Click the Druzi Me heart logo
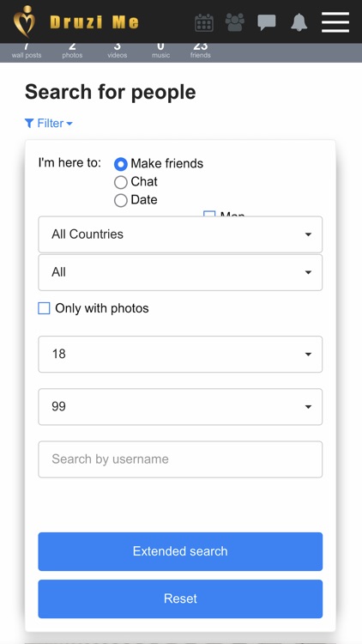 [24, 21]
